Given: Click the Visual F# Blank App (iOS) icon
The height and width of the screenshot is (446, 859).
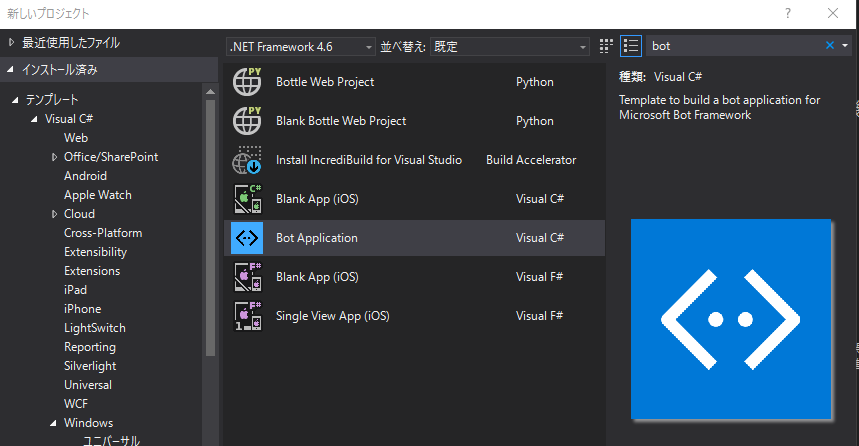Looking at the screenshot, I should (x=247, y=277).
